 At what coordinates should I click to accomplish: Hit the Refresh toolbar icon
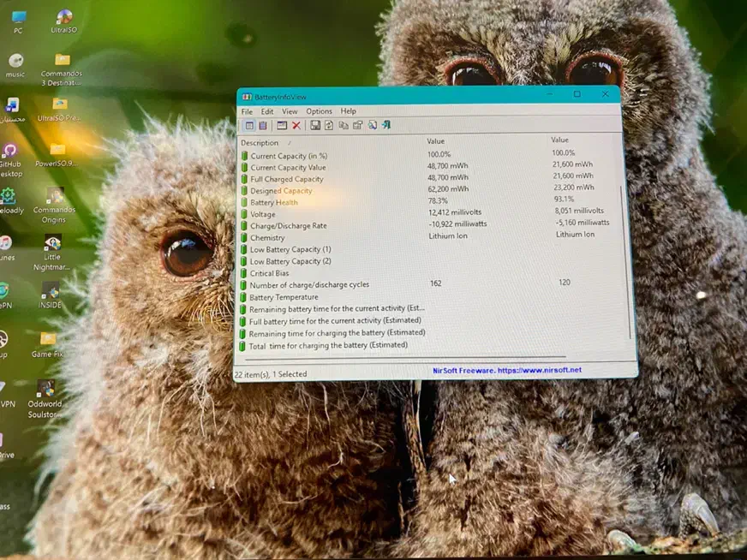(x=329, y=126)
